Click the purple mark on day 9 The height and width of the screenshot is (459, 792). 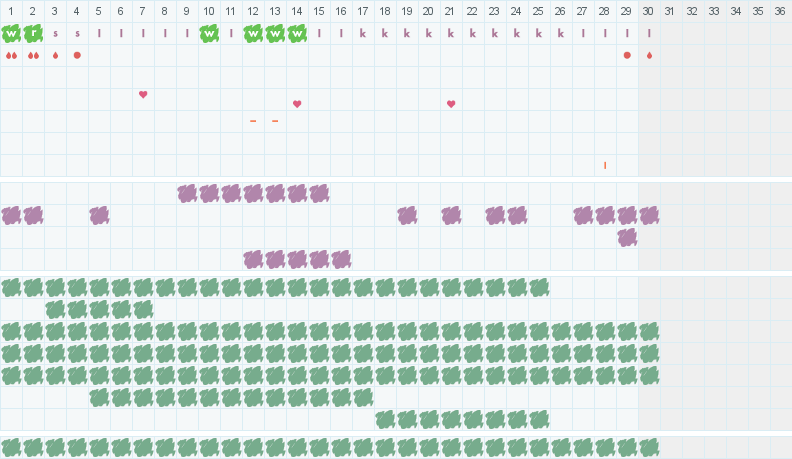point(187,193)
